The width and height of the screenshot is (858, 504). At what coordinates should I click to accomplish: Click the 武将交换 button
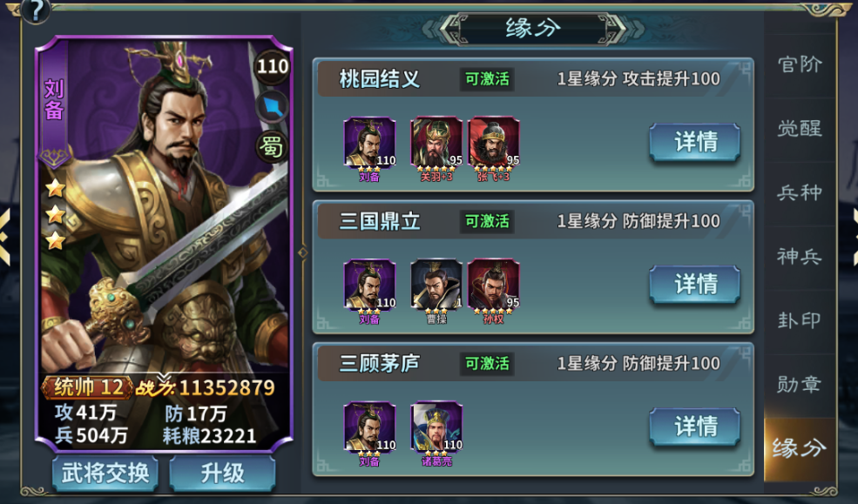coord(105,474)
